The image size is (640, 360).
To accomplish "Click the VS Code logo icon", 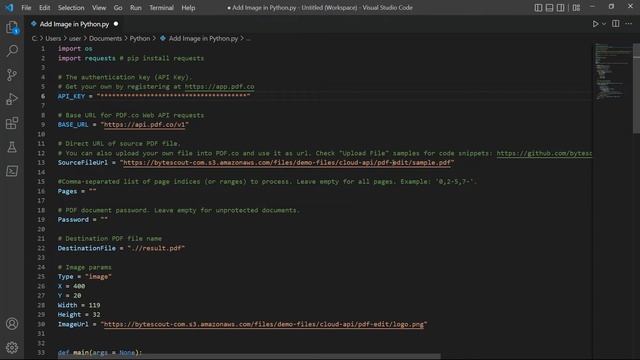I will point(9,7).
